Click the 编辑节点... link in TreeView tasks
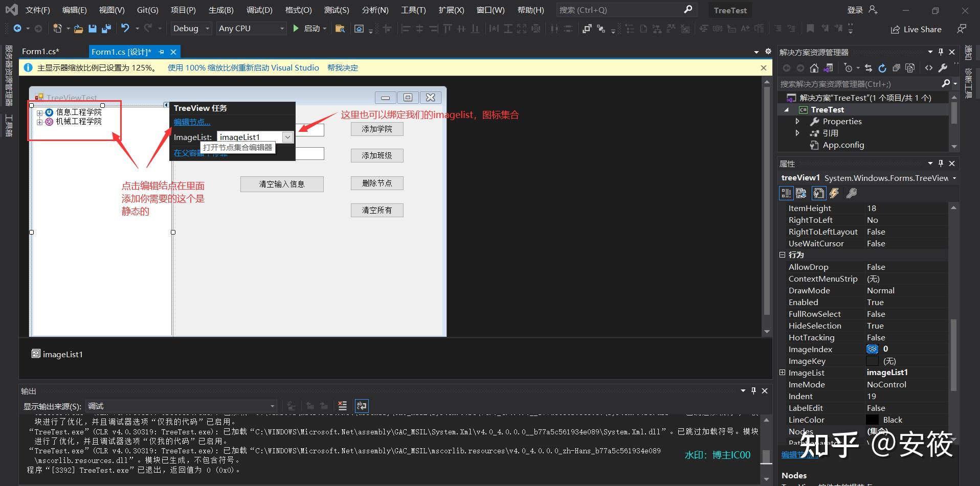The height and width of the screenshot is (486, 980). tap(192, 122)
